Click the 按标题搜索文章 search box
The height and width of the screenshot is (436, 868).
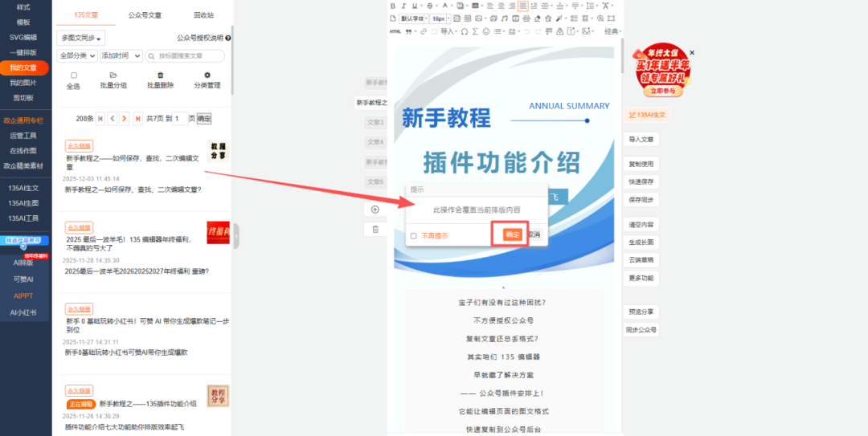tap(185, 56)
